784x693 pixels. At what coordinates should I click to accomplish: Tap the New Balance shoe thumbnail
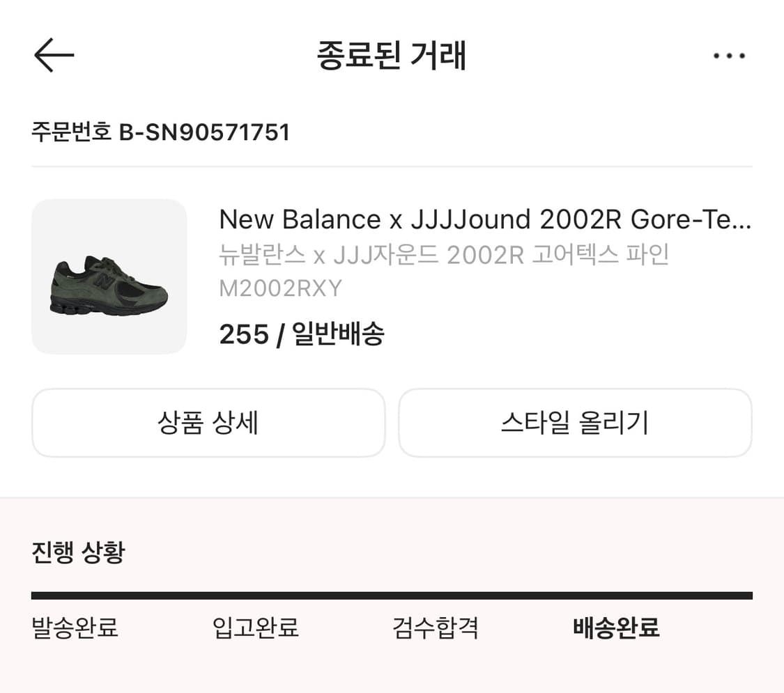tap(109, 277)
